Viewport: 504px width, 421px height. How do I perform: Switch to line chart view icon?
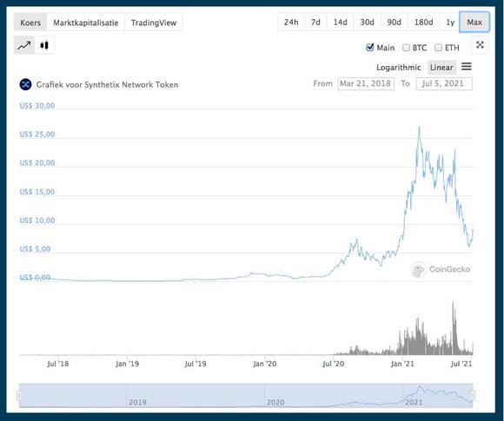24,45
